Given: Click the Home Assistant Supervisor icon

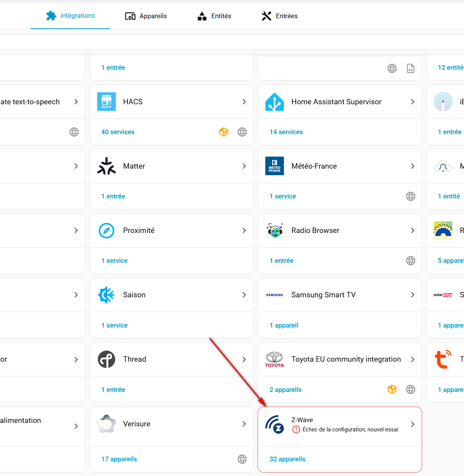Looking at the screenshot, I should pos(275,102).
